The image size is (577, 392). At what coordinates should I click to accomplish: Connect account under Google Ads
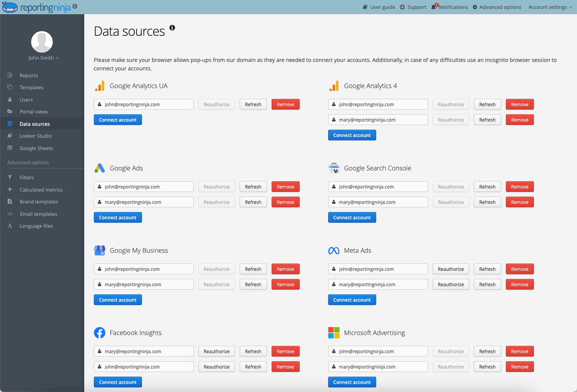pos(118,217)
